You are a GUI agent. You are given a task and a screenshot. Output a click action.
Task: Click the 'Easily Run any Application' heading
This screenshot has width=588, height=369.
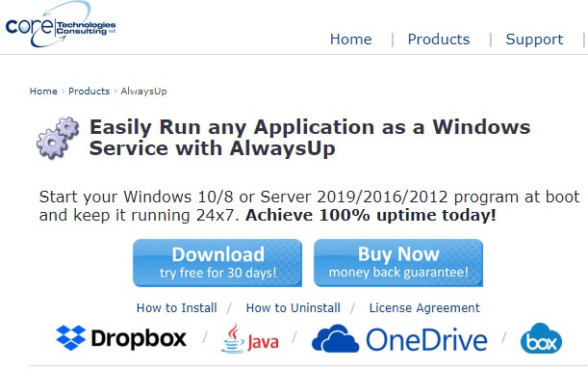(x=310, y=138)
